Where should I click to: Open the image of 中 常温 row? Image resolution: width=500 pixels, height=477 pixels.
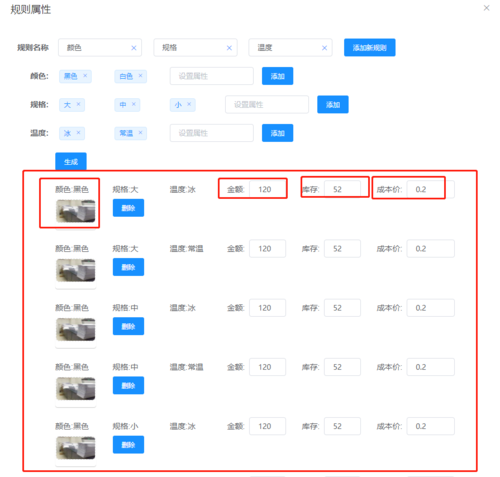[x=76, y=389]
